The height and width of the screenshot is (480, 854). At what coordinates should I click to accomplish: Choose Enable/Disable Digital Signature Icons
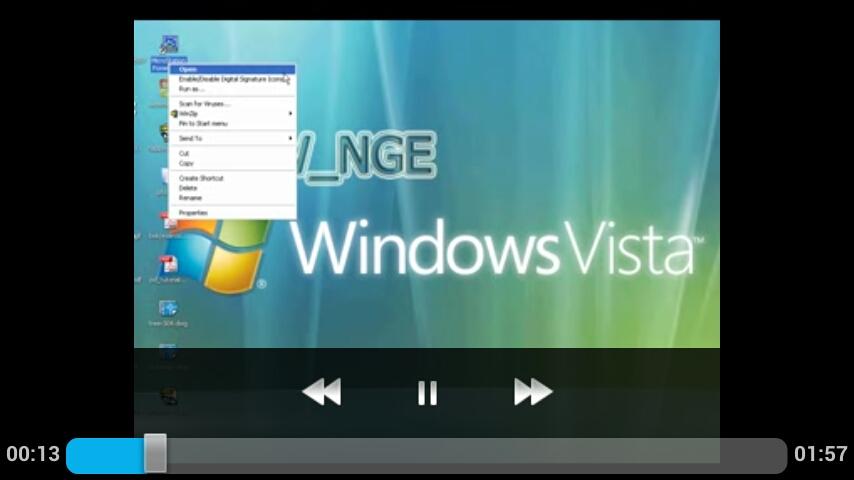click(x=233, y=79)
